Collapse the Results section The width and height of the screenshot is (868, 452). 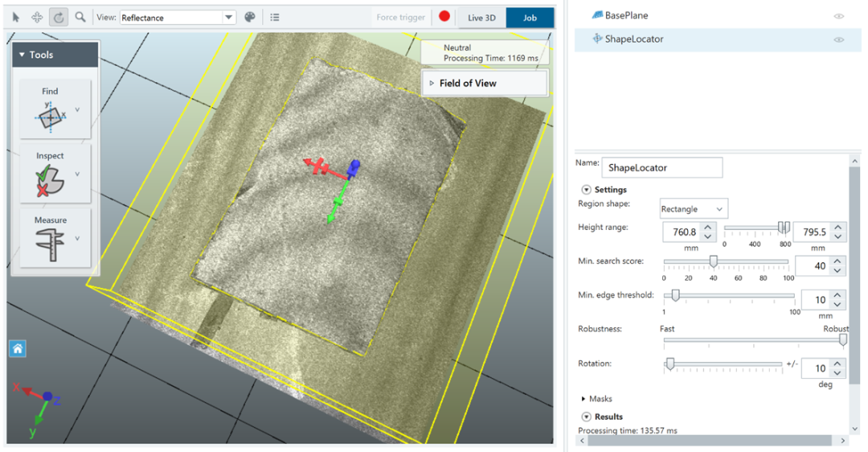[586, 417]
